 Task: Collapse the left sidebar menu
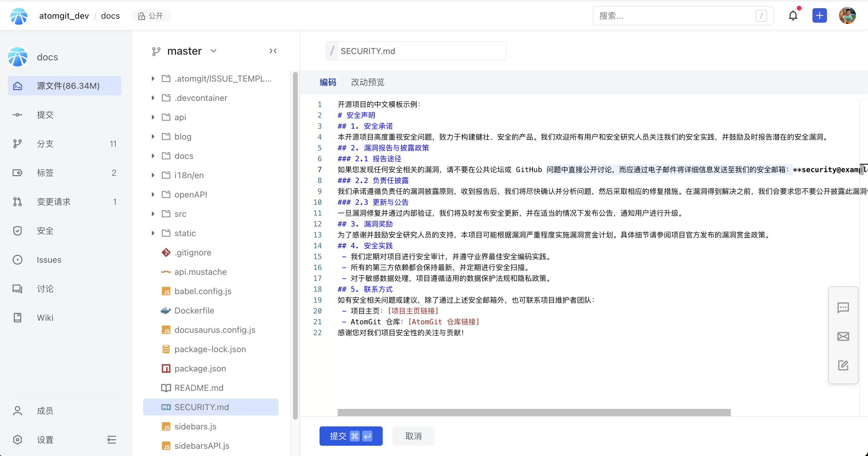[111, 439]
